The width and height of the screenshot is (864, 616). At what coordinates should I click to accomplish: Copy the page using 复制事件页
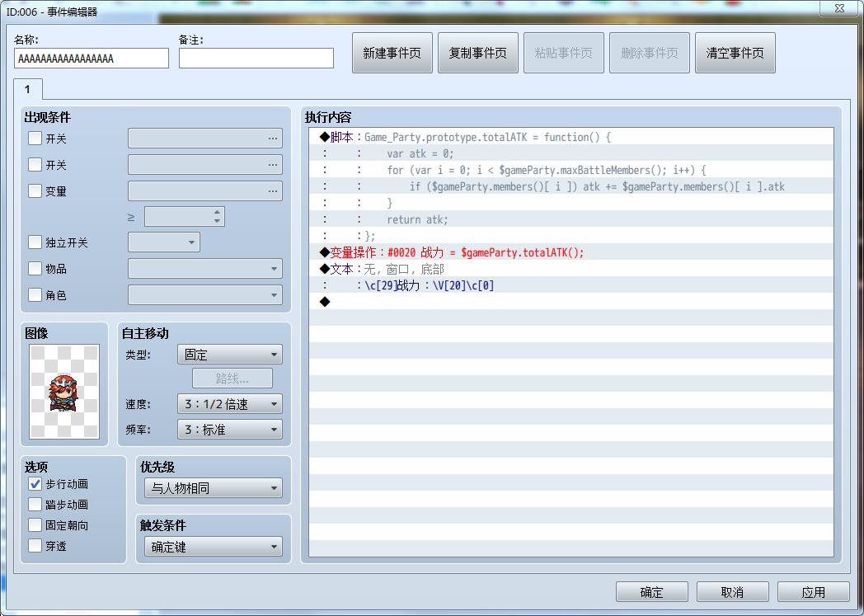tap(477, 52)
